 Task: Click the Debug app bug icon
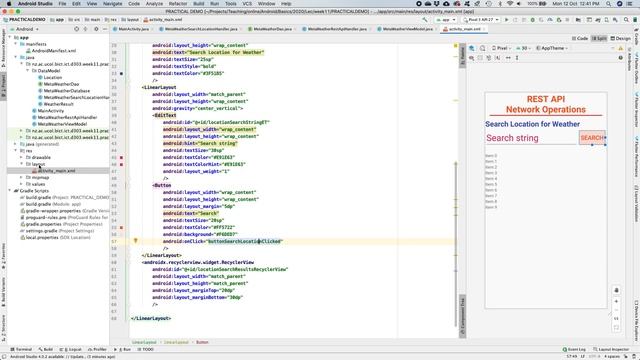pos(532,20)
